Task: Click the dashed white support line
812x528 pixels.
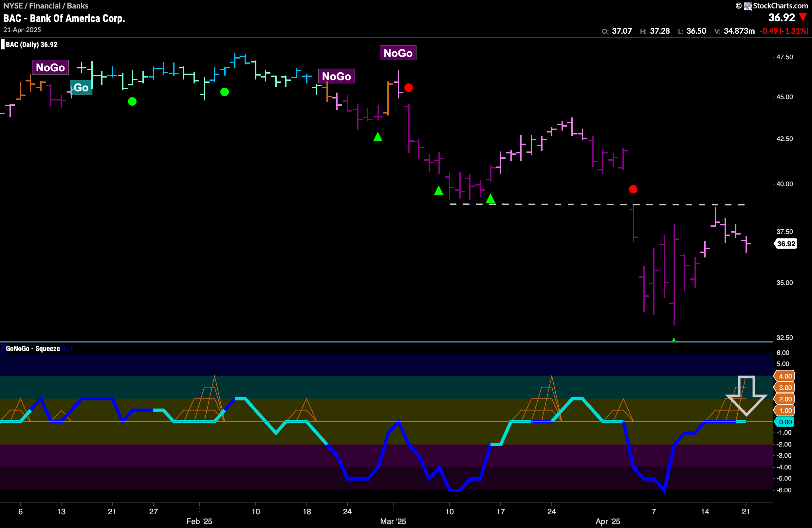Action: point(580,204)
